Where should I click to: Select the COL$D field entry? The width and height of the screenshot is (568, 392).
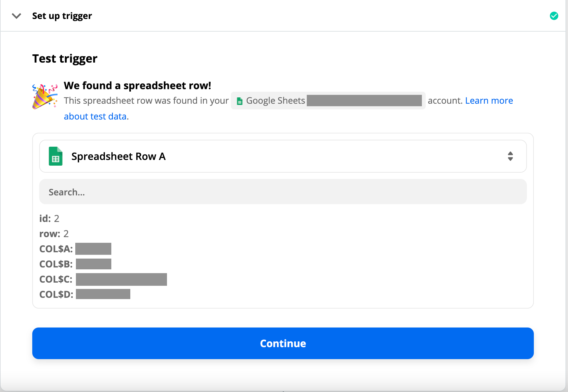click(x=85, y=294)
